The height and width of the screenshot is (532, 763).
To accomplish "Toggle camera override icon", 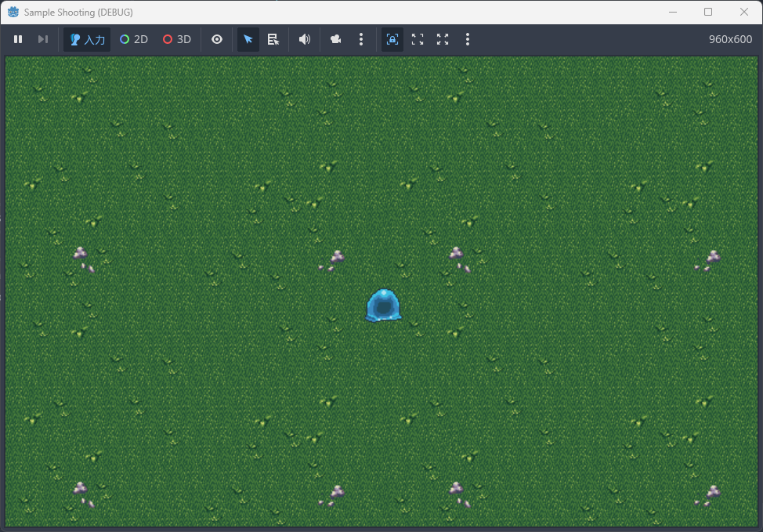I will pyautogui.click(x=335, y=39).
